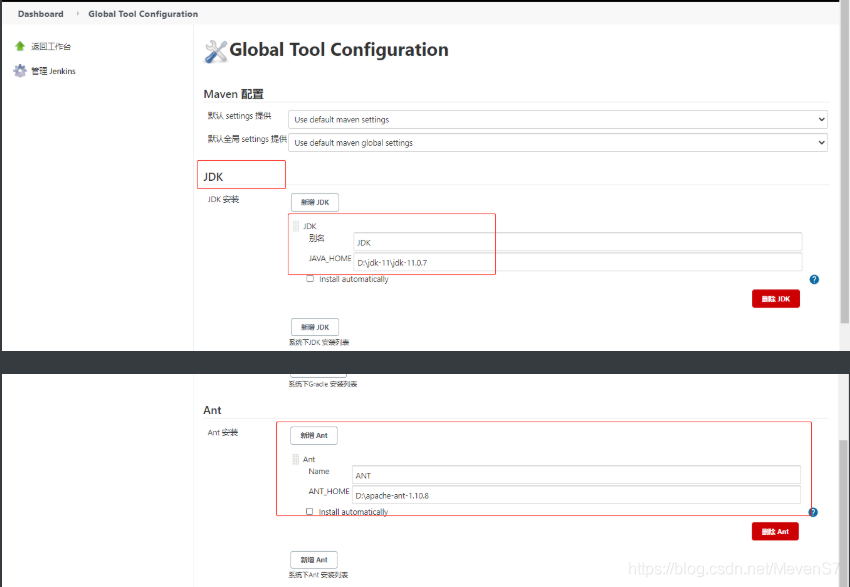Click the Add Ant button below the delete button

pos(314,560)
